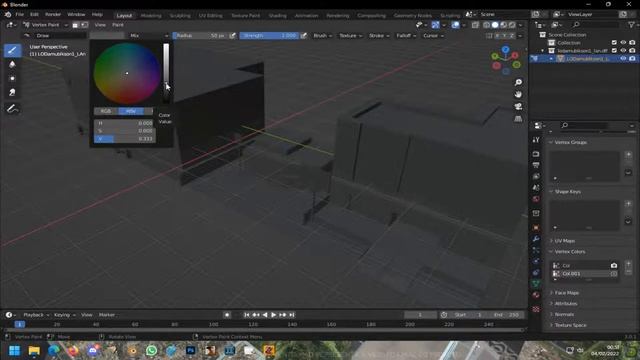
Task: Open the Falloff settings dropdown
Action: coord(406,36)
